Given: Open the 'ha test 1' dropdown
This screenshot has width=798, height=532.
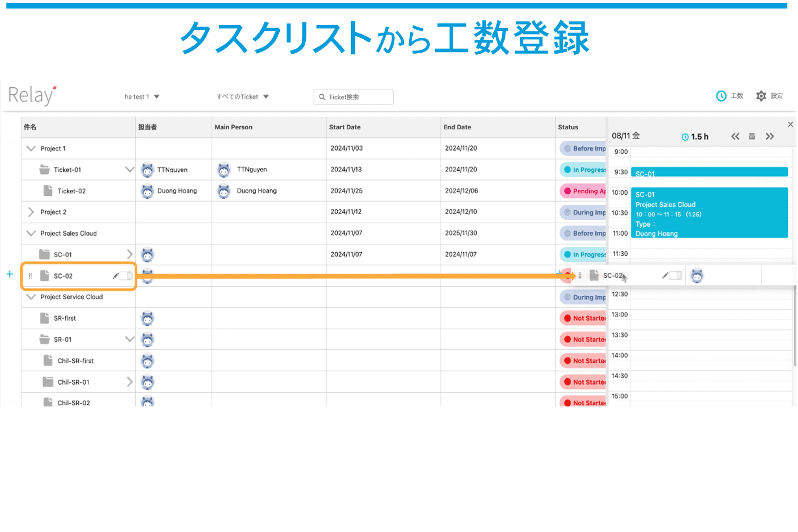Looking at the screenshot, I should pyautogui.click(x=142, y=97).
